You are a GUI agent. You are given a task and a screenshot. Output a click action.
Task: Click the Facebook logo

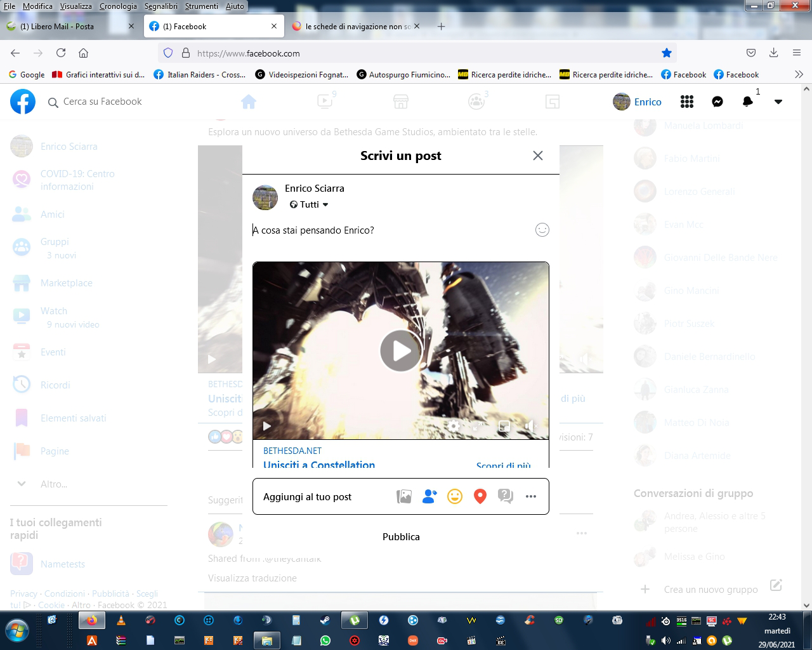pos(23,102)
